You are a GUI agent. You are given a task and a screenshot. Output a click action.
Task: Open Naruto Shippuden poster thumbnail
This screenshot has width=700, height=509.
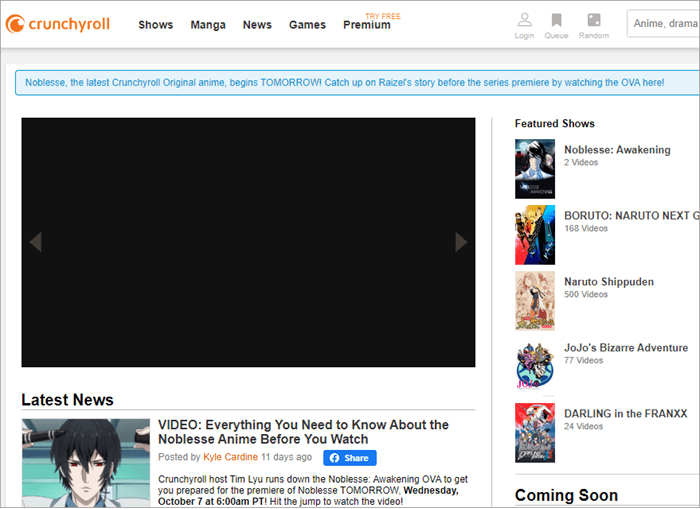tap(535, 301)
